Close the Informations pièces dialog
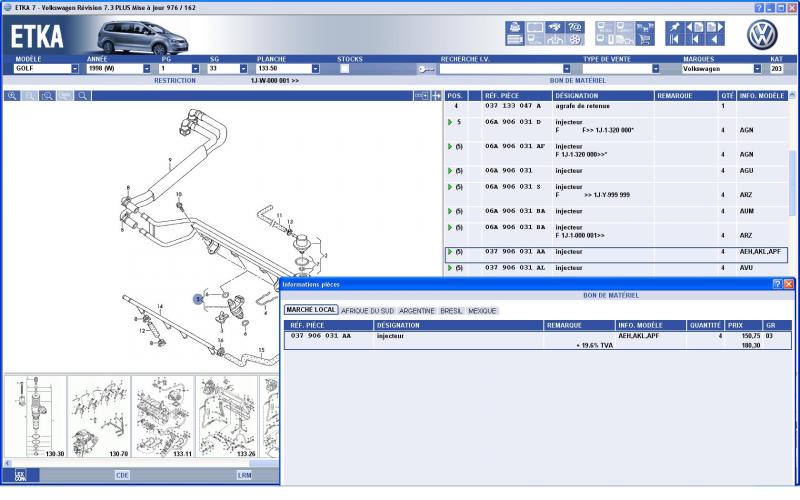The image size is (800, 500). (x=789, y=284)
